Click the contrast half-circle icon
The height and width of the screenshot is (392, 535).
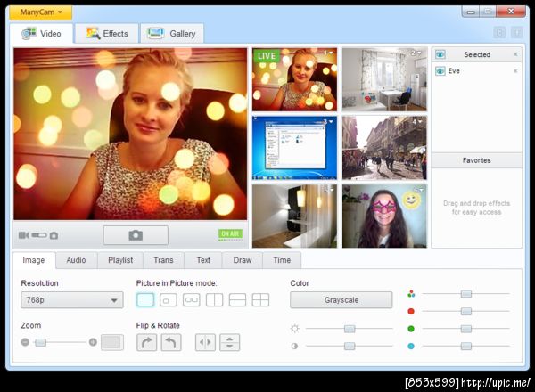294,347
